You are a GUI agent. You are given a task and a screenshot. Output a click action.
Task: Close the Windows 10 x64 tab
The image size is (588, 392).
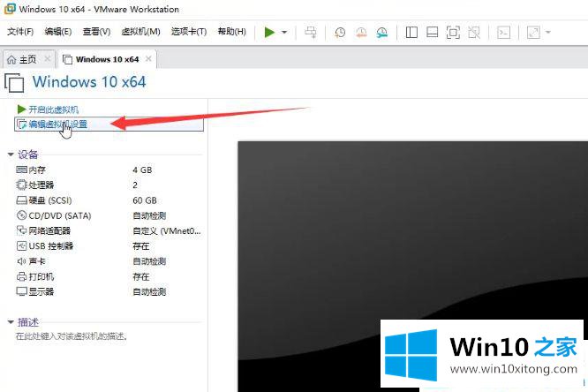[x=148, y=59]
